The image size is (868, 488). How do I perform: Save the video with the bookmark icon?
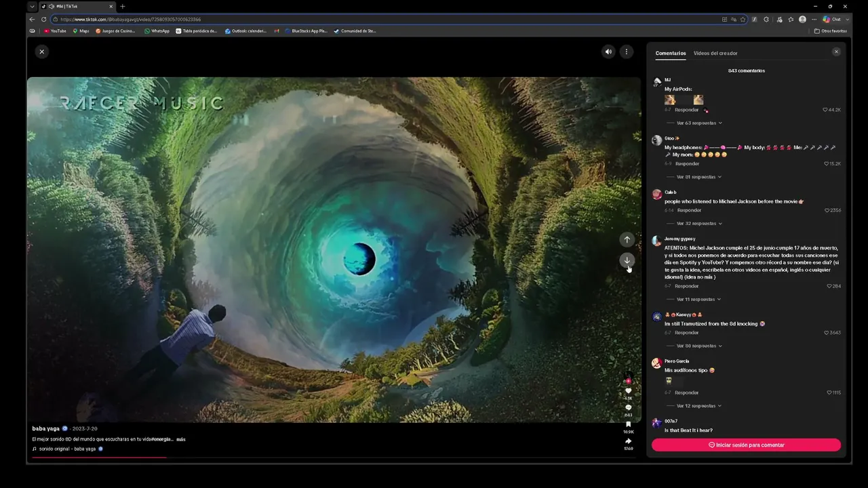[628, 424]
